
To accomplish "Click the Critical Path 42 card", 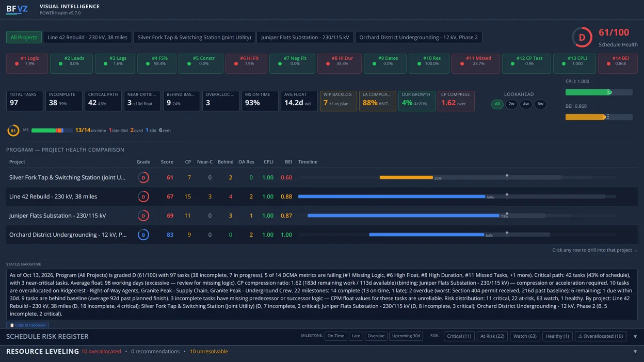I will click(x=103, y=101).
